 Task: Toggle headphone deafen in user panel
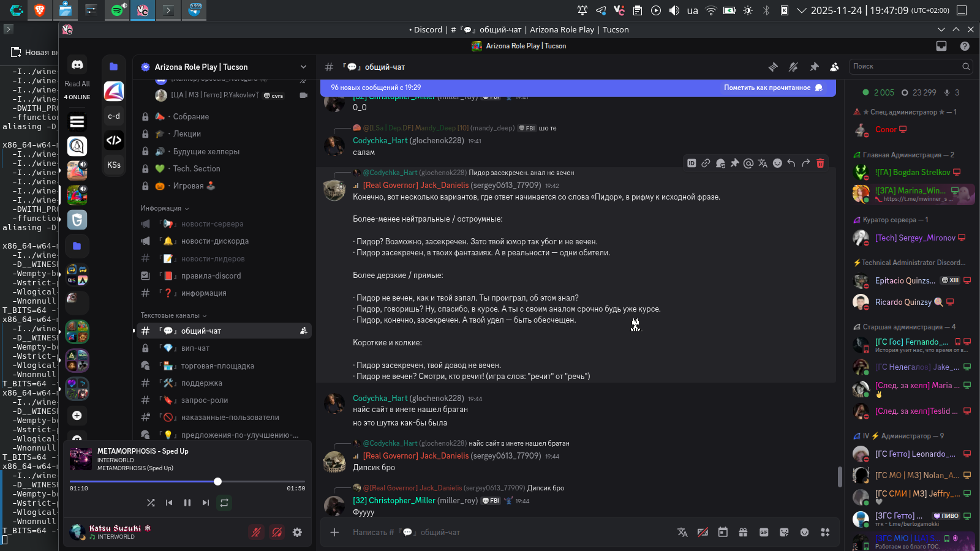[277, 532]
